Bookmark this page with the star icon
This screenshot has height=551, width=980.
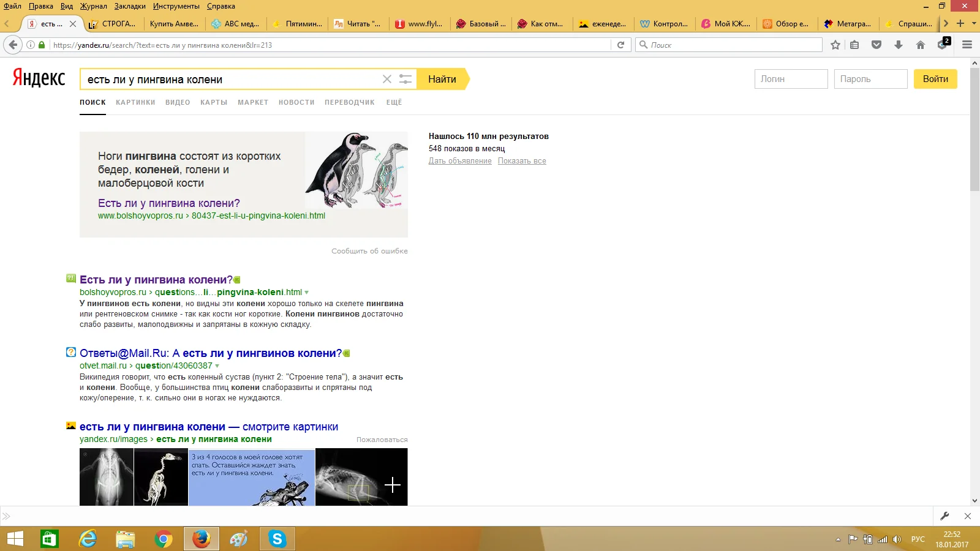pyautogui.click(x=835, y=45)
